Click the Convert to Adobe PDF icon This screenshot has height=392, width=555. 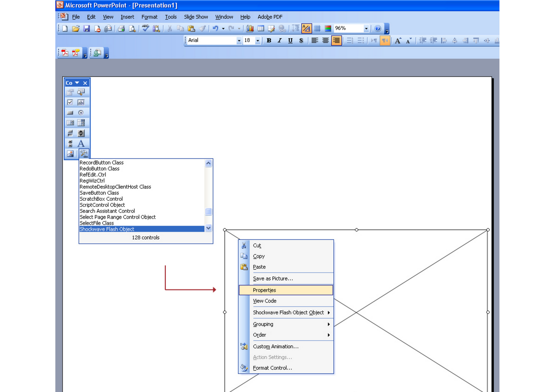pos(65,53)
